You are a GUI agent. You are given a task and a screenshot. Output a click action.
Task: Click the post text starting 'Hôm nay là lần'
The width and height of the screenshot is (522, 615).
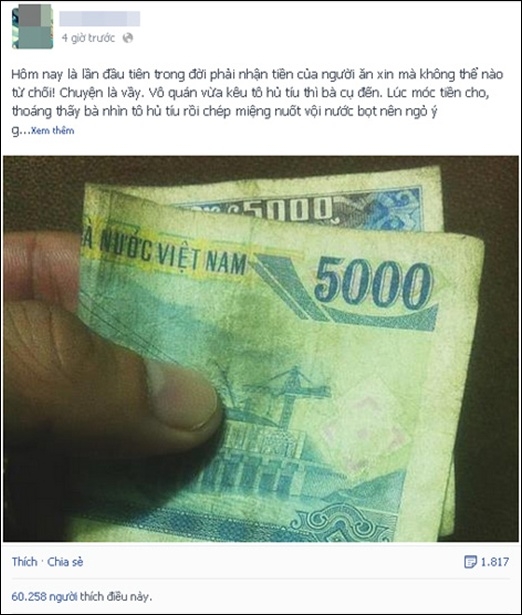coord(257,93)
